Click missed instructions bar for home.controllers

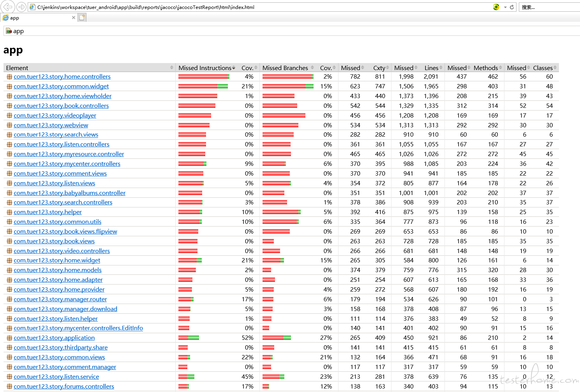click(204, 77)
